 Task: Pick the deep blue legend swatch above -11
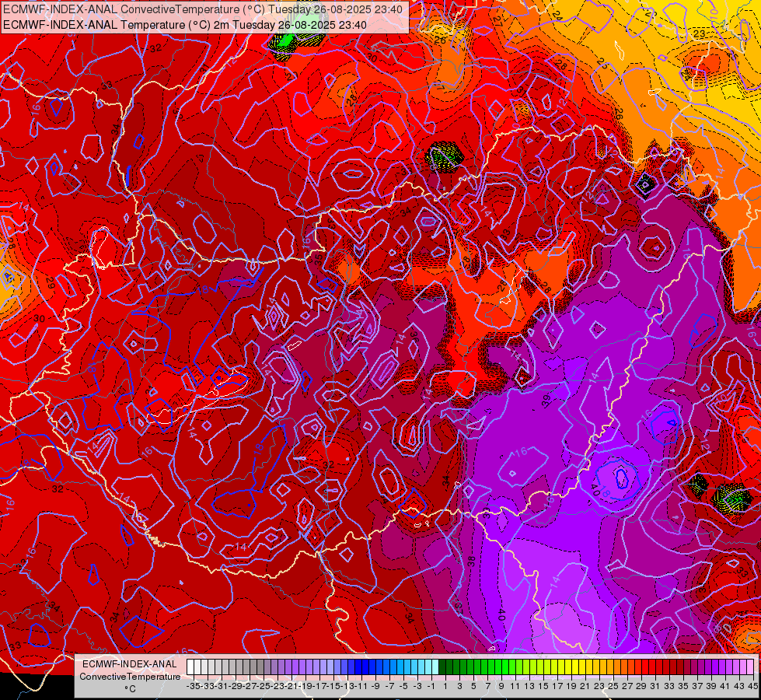click(x=358, y=667)
